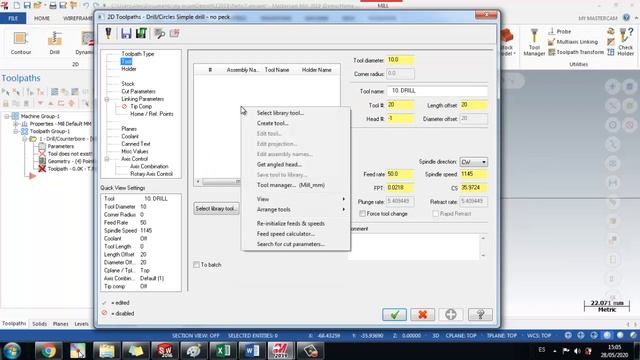Click the Tool Name column header
640x360 pixels.
pos(277,70)
